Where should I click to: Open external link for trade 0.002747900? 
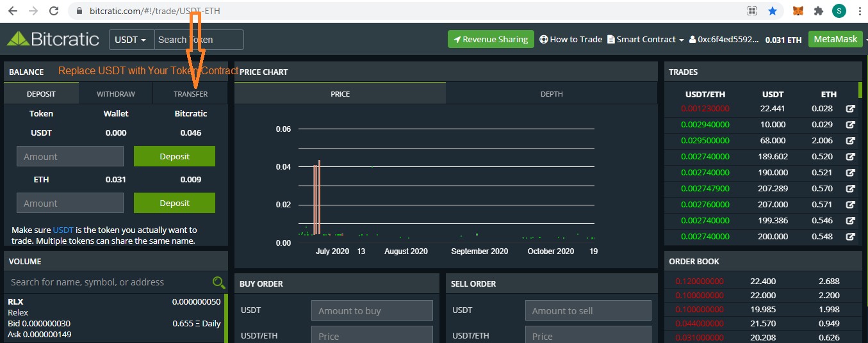pos(850,189)
